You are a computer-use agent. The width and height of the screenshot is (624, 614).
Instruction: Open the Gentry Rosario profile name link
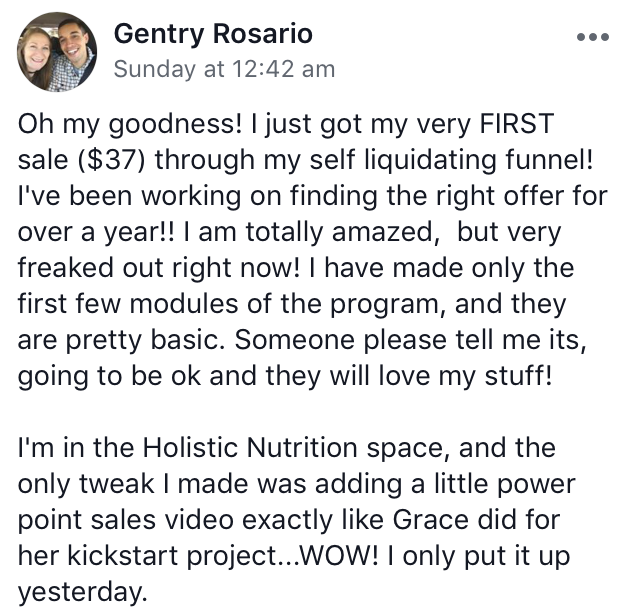click(213, 34)
